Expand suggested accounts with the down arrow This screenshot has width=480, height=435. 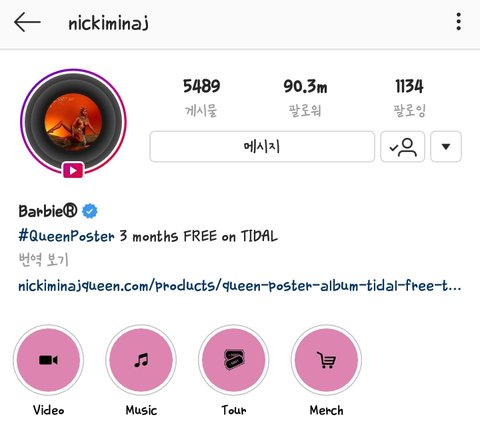pyautogui.click(x=446, y=147)
